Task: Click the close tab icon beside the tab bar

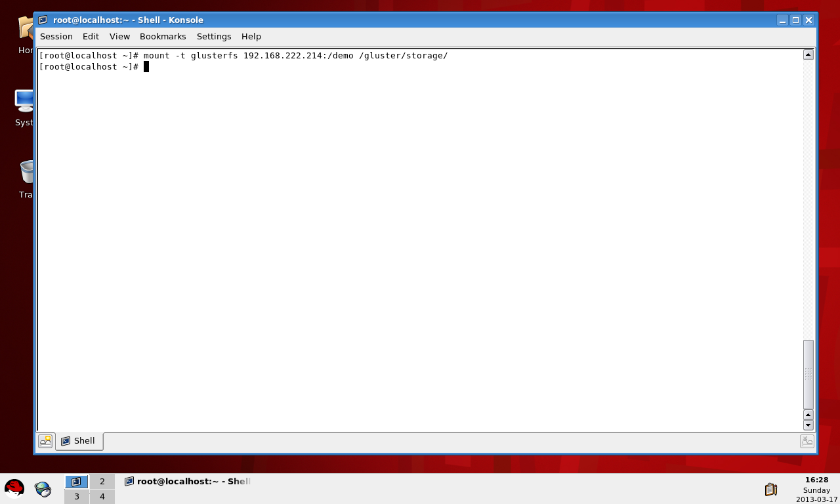Action: pos(807,441)
